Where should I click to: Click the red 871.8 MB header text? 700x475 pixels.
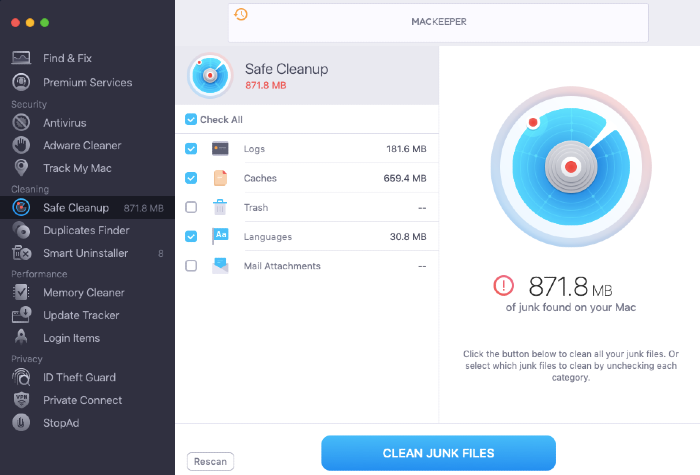click(266, 85)
